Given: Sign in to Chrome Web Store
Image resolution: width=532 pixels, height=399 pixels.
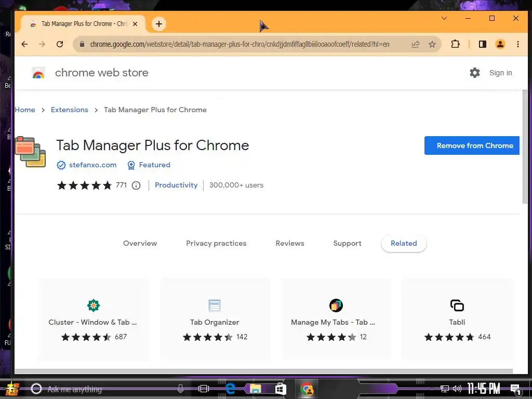Looking at the screenshot, I should [x=500, y=73].
